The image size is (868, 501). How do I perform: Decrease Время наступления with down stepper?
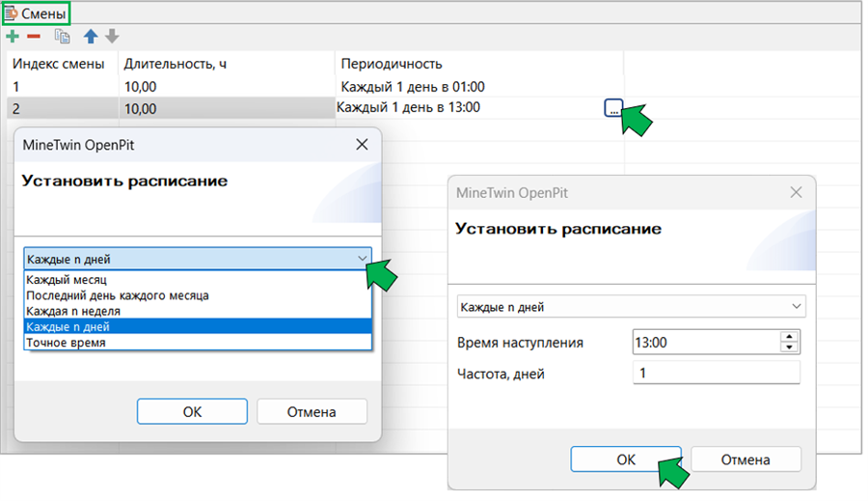[x=789, y=348]
